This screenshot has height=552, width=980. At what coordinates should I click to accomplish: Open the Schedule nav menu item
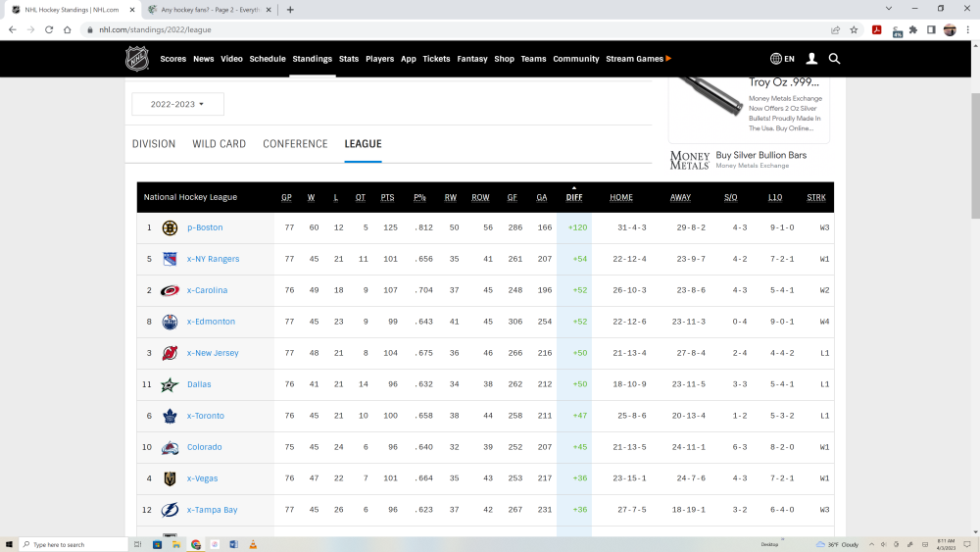(x=268, y=59)
